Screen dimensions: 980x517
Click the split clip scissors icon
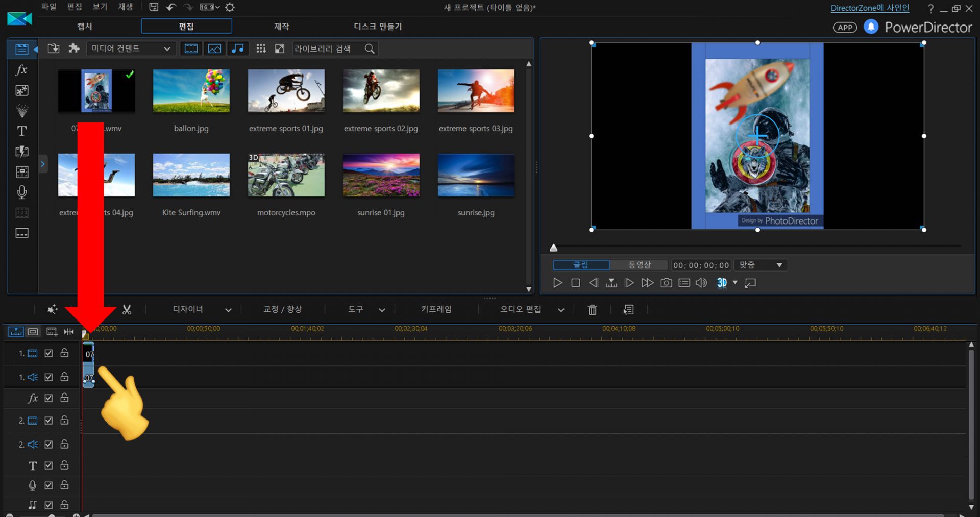click(127, 309)
